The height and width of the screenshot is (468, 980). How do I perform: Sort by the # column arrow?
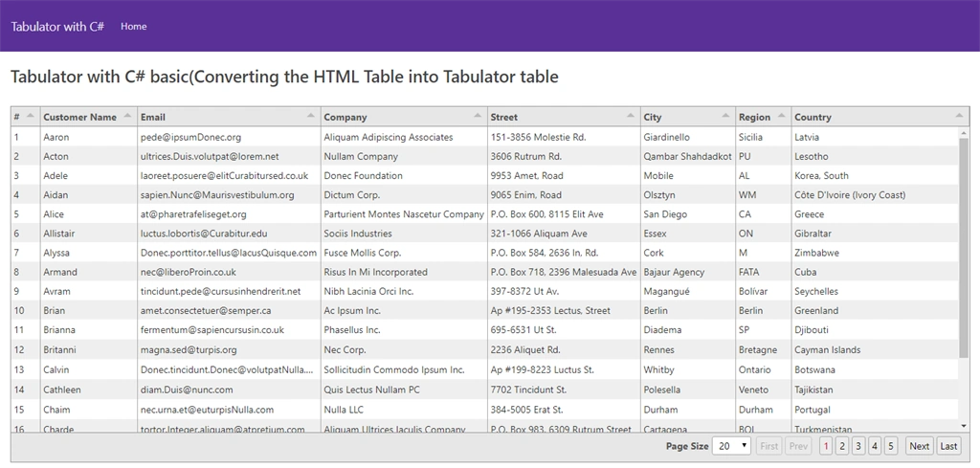tap(30, 116)
